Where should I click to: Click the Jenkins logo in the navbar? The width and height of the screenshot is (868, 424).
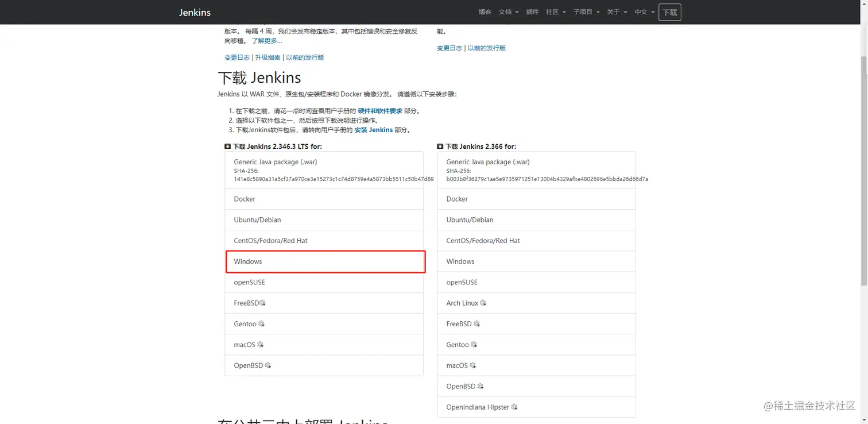[195, 12]
